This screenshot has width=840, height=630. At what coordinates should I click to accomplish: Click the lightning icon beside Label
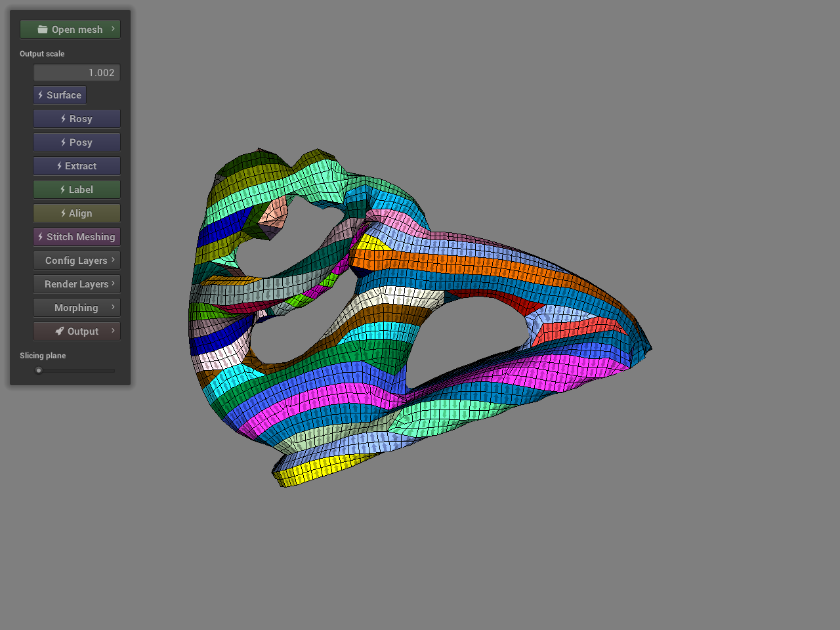(62, 190)
